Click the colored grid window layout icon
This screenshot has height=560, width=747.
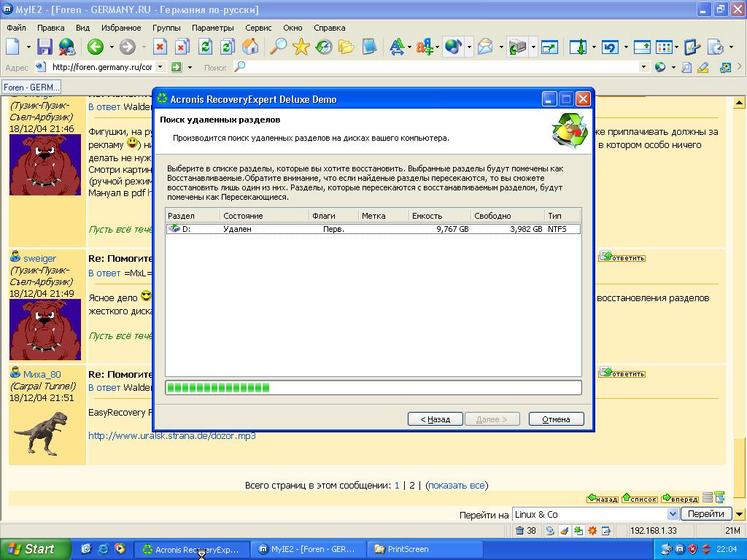(664, 47)
